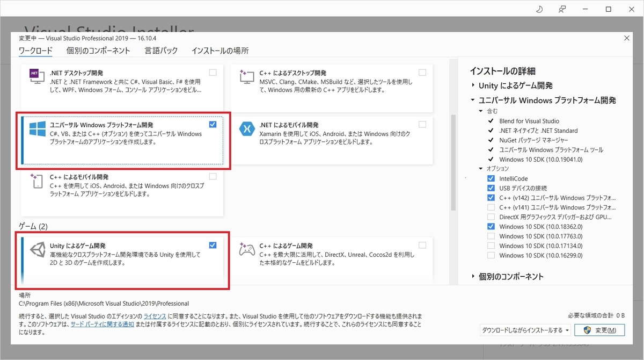Click the workloads list vertical scrollbar
This screenshot has width=644, height=360.
(x=453, y=161)
